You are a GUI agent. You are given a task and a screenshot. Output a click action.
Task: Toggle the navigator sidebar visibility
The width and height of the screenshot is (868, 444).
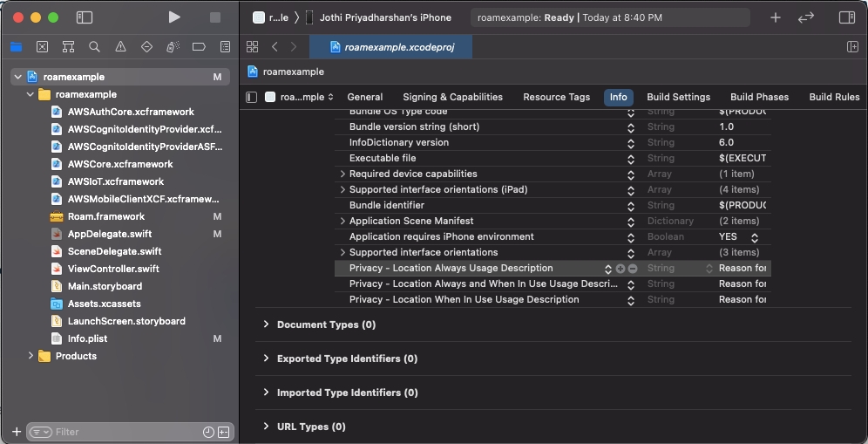click(x=85, y=17)
